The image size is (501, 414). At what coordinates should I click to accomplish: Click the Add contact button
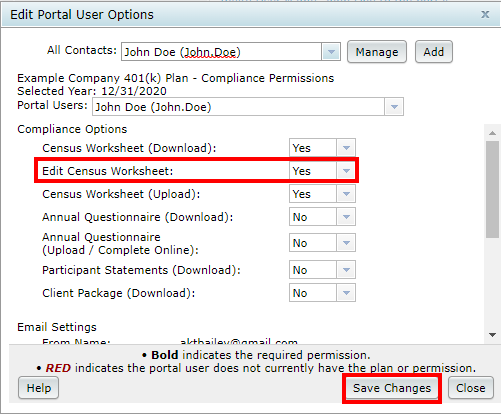point(434,52)
